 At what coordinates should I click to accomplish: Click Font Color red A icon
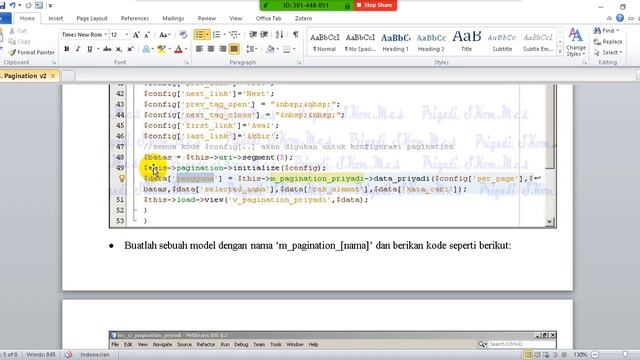(x=178, y=49)
